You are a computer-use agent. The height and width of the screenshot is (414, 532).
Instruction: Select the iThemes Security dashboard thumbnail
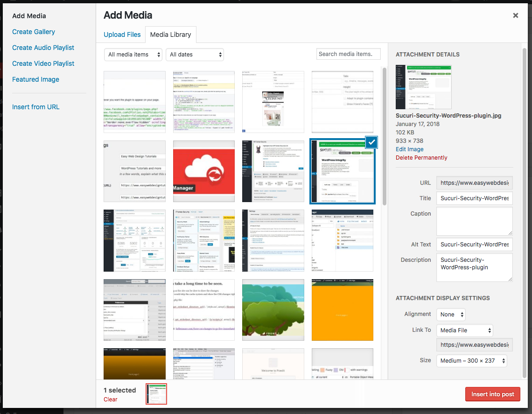point(204,240)
